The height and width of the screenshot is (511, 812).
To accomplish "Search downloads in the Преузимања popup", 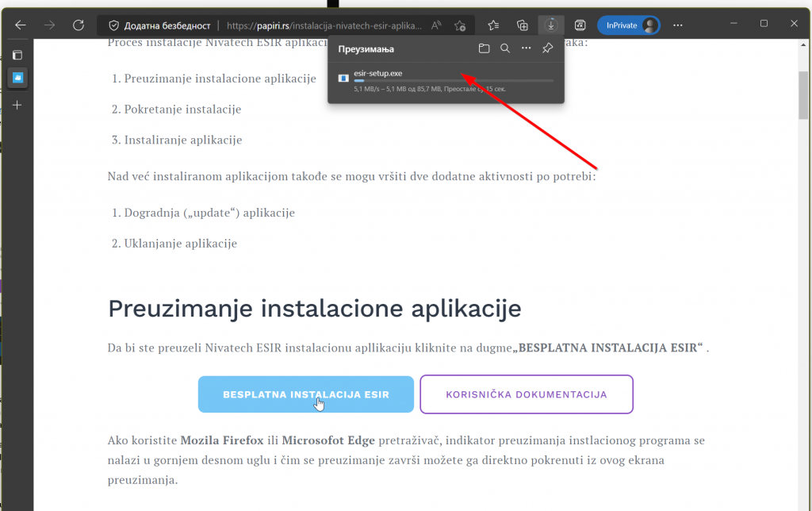I will [505, 48].
